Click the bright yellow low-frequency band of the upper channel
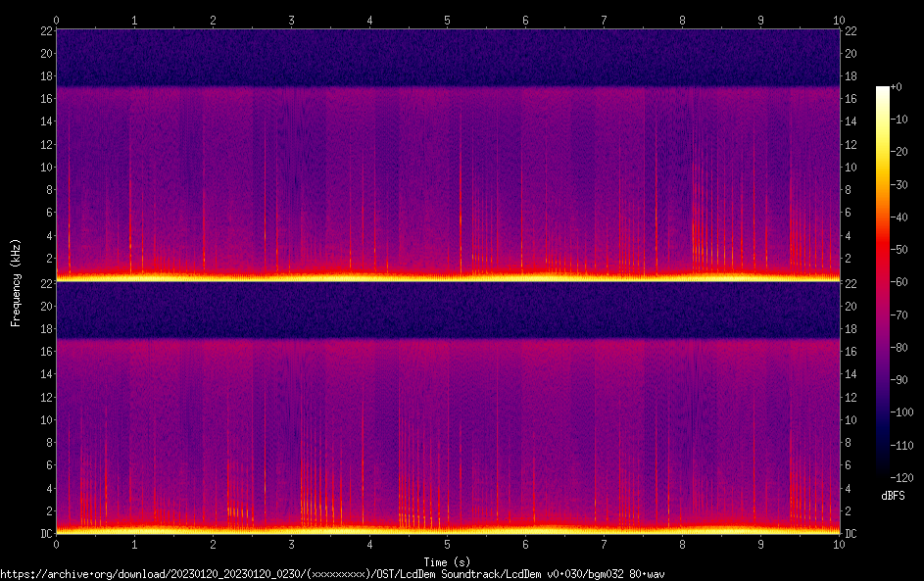This screenshot has width=924, height=581. [x=447, y=277]
